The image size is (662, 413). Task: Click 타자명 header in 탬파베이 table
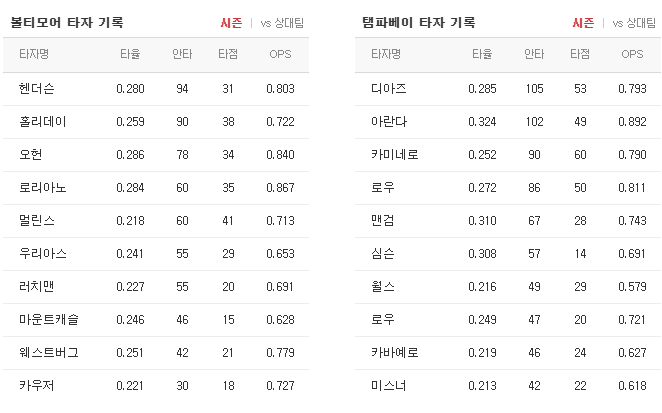pos(386,54)
